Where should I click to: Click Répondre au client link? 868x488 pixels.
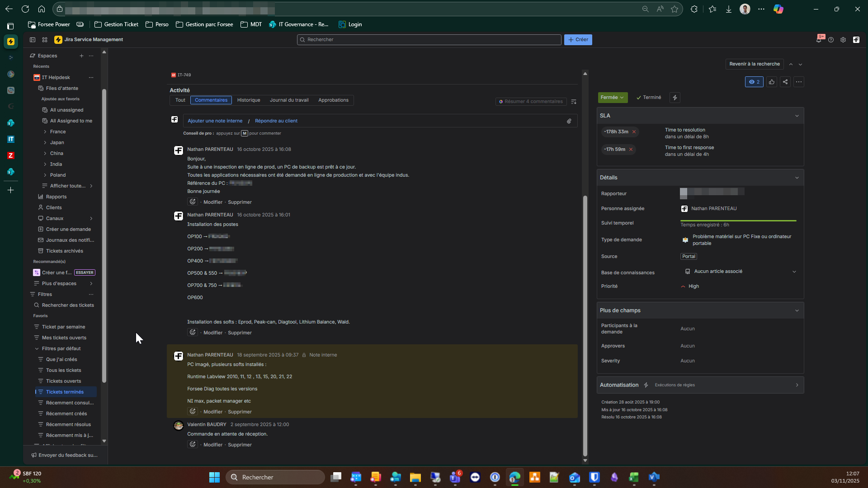click(276, 121)
